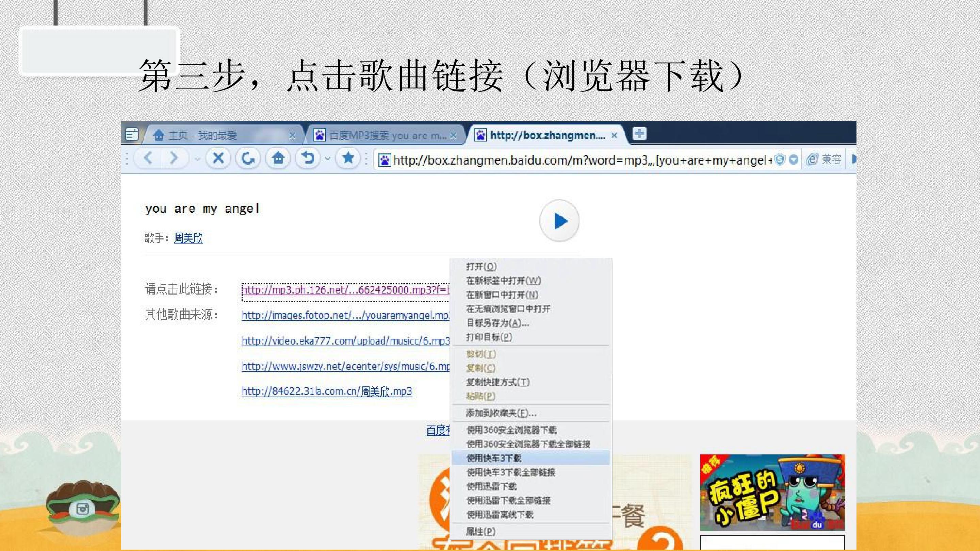Click the 84622.31la.com.cn song link
This screenshot has height=551, width=980.
click(x=327, y=391)
